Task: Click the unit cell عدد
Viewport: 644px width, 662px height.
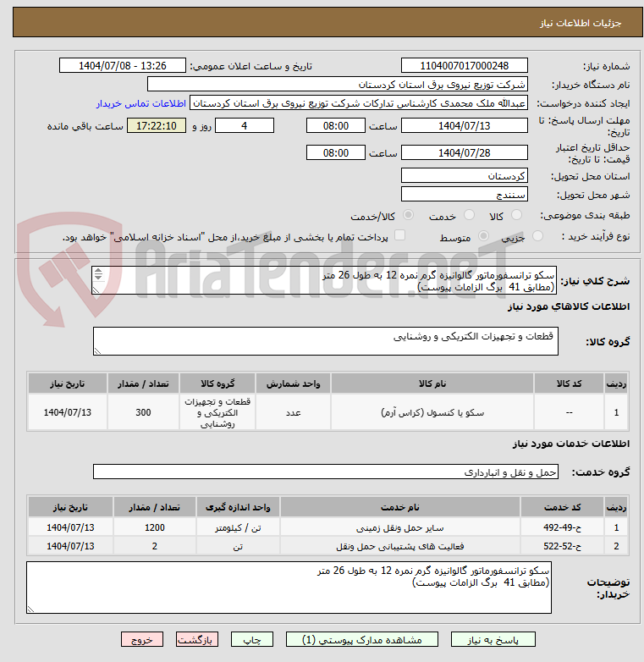Action: coord(293,412)
